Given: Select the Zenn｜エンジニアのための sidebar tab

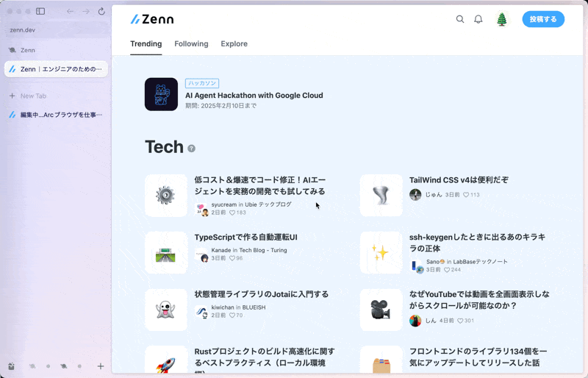Looking at the screenshot, I should (56, 69).
